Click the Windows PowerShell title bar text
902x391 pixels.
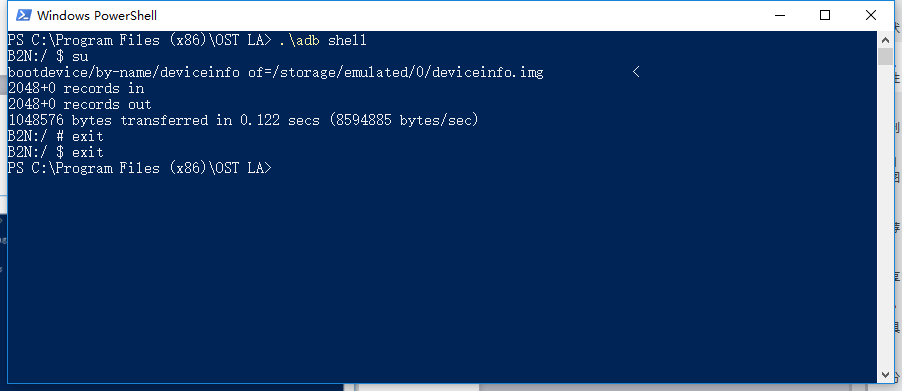(x=97, y=16)
